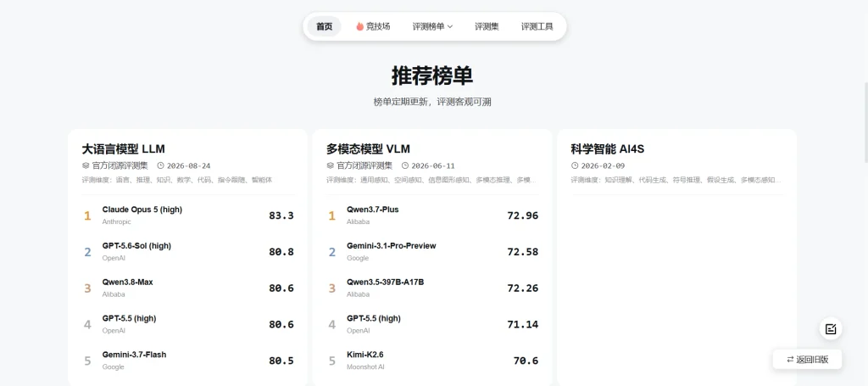Screen dimensions: 868x386
Task: Click the clock icon beside 2026-02-09
Action: pos(575,165)
